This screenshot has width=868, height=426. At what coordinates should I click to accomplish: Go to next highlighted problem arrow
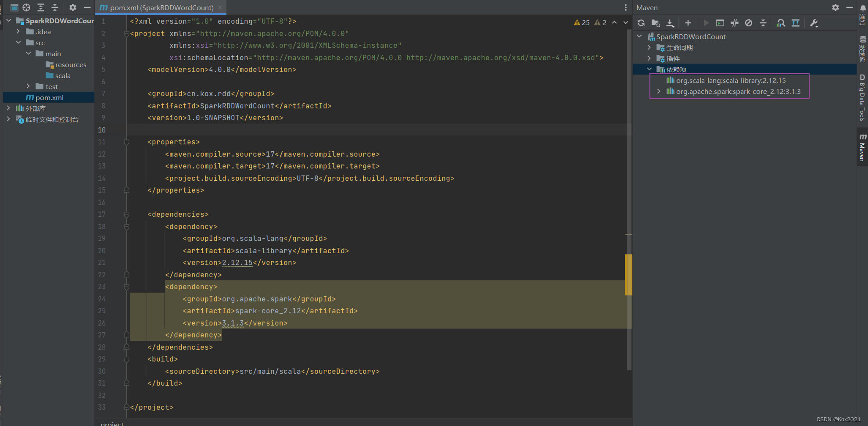[626, 22]
